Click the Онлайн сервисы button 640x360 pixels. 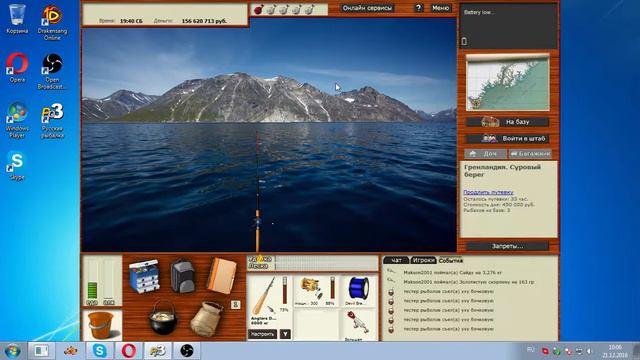pyautogui.click(x=367, y=8)
